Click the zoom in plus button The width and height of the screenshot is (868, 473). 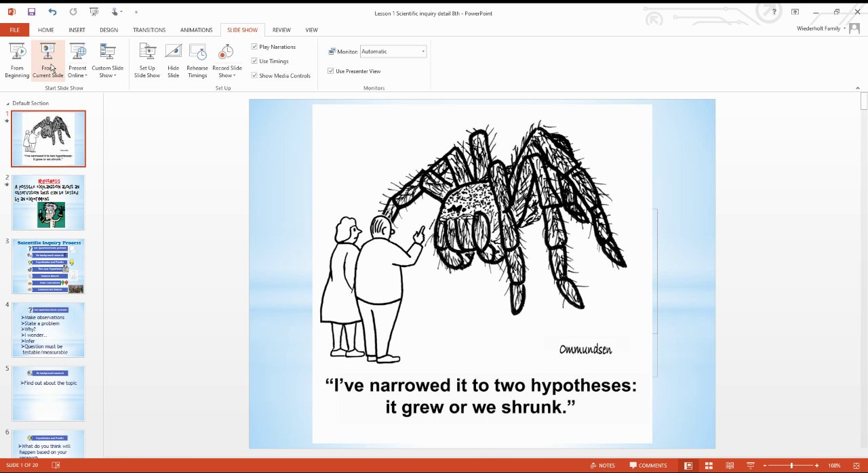pyautogui.click(x=816, y=466)
